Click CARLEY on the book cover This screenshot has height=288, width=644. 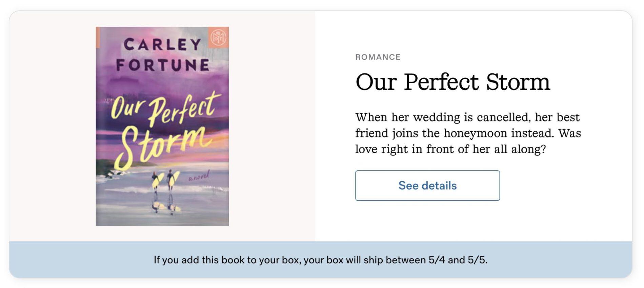[x=162, y=45]
